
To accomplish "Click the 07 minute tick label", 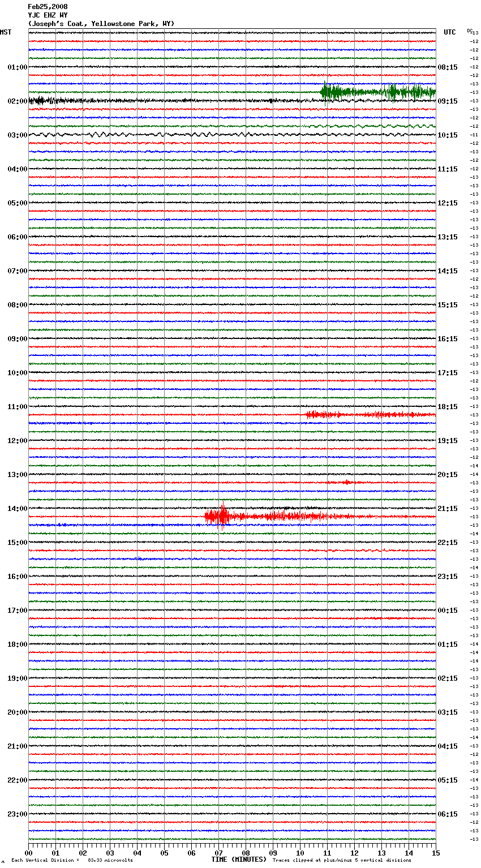I will pos(218,853).
